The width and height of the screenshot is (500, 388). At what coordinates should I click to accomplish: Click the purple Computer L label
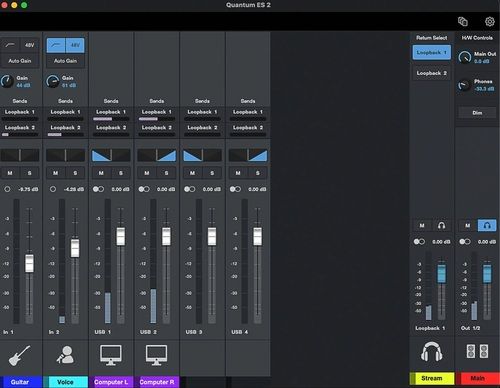coord(111,382)
